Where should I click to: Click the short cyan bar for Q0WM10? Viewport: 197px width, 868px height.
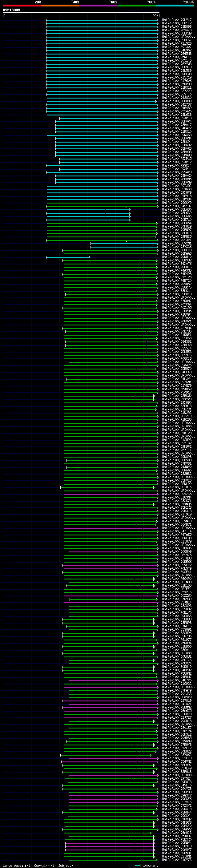coord(68,257)
